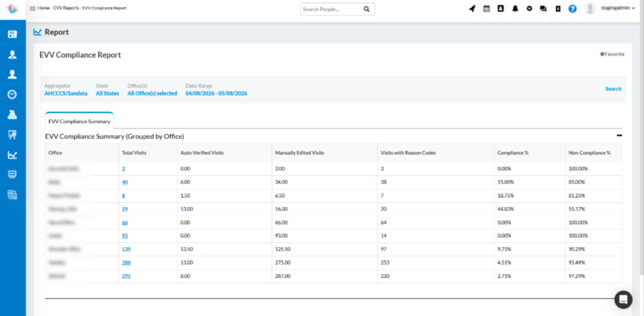Select non-compliance value 81.25%

(577, 196)
